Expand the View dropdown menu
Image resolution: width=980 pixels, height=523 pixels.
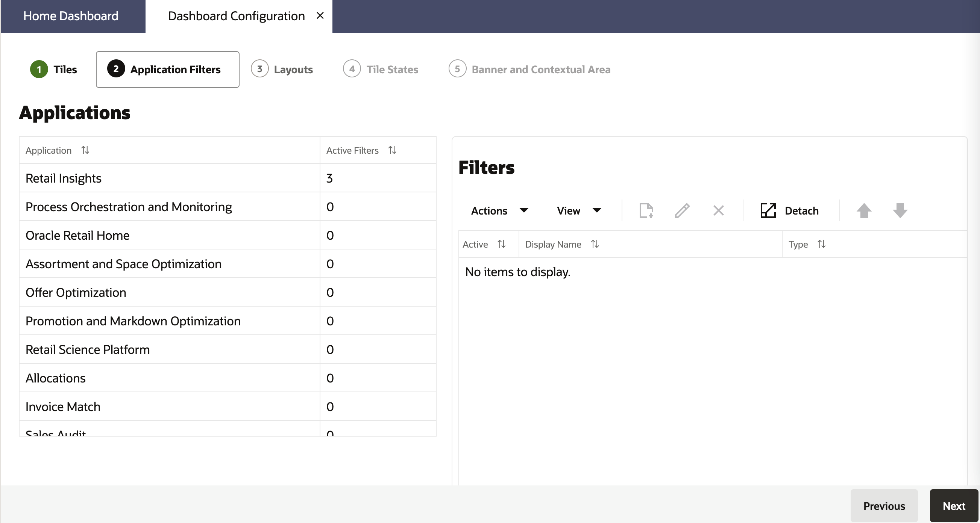tap(578, 210)
